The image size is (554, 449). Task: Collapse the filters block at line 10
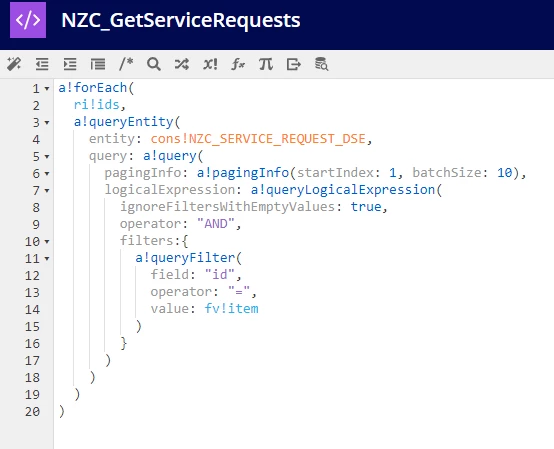47,242
